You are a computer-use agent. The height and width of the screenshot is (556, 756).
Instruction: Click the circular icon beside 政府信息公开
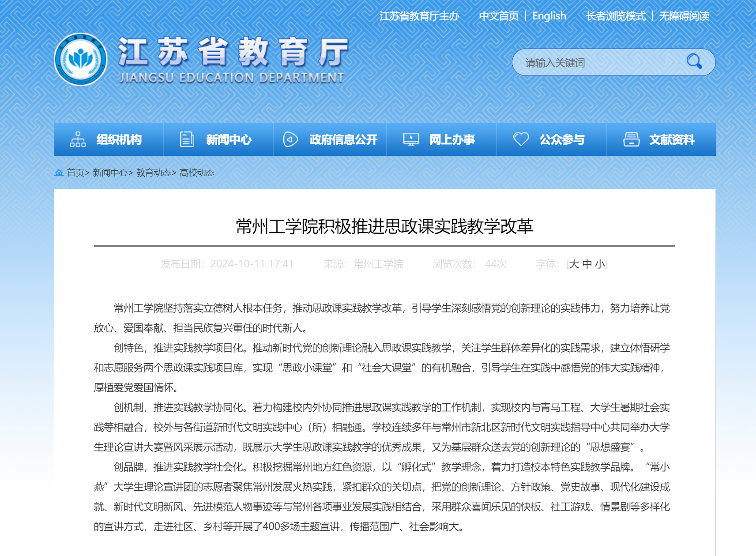point(290,139)
